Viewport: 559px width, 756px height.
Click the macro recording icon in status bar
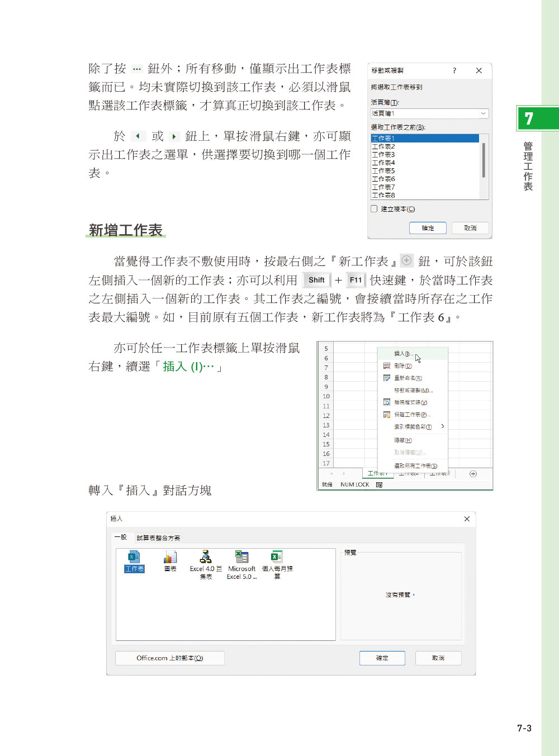click(379, 484)
